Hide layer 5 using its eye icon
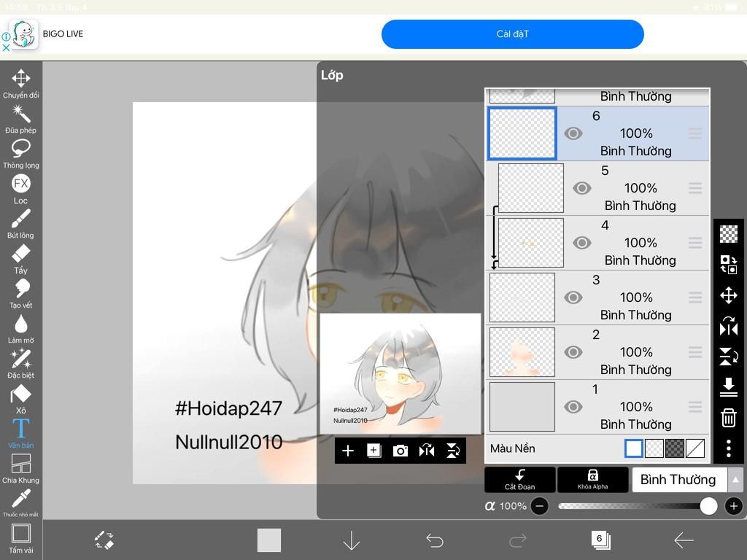The width and height of the screenshot is (747, 560). pyautogui.click(x=581, y=187)
